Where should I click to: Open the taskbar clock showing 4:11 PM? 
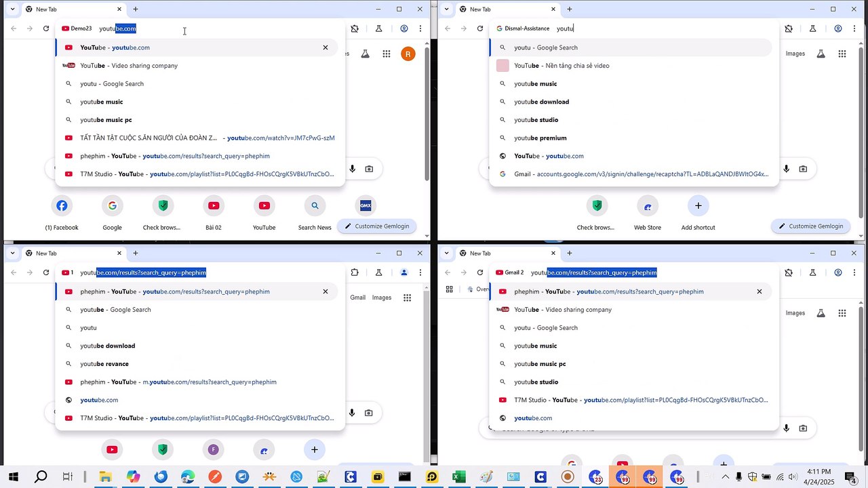point(819,477)
